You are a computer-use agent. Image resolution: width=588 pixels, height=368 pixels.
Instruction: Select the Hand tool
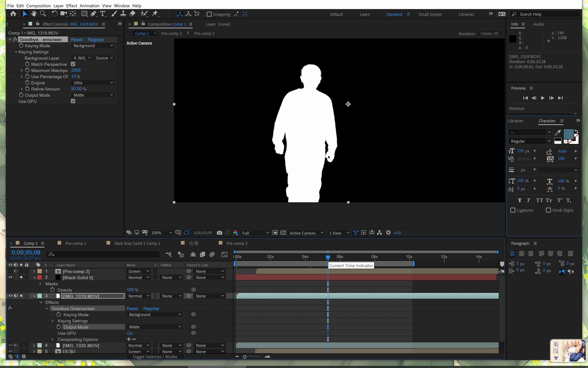tap(34, 14)
